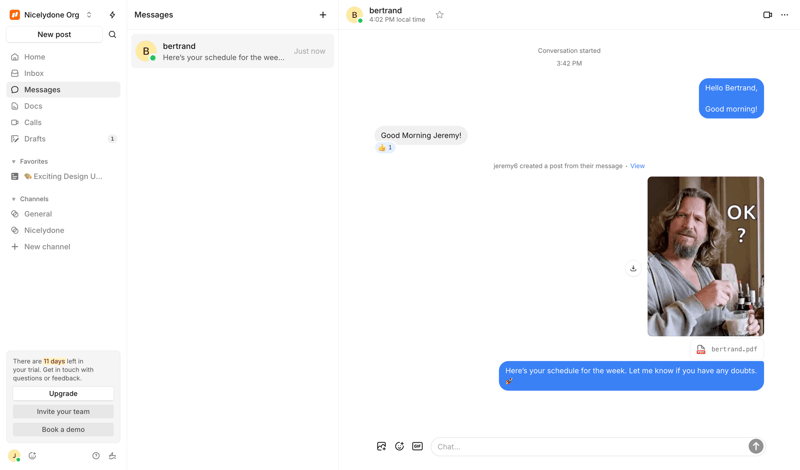Collapse the Channels section

coord(14,199)
